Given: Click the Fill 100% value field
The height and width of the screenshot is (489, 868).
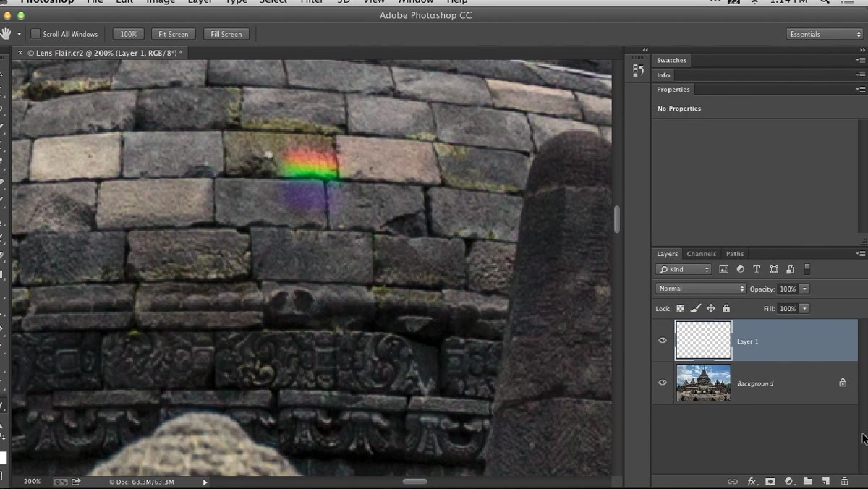Looking at the screenshot, I should (788, 309).
